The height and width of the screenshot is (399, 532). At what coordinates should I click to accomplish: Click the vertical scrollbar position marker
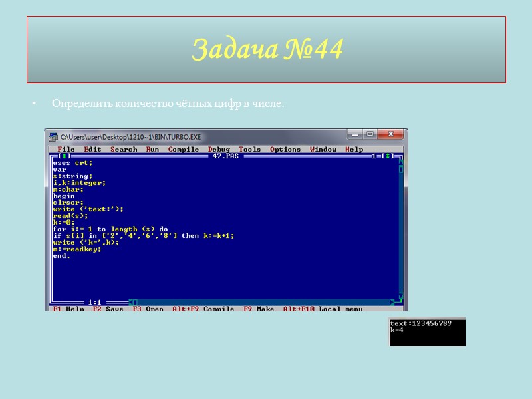coord(401,169)
